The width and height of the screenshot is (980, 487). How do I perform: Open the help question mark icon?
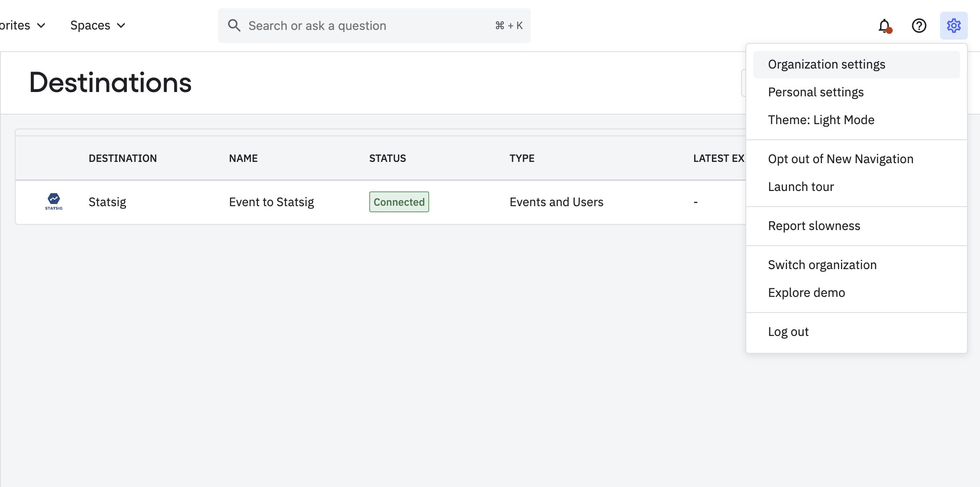pyautogui.click(x=919, y=26)
